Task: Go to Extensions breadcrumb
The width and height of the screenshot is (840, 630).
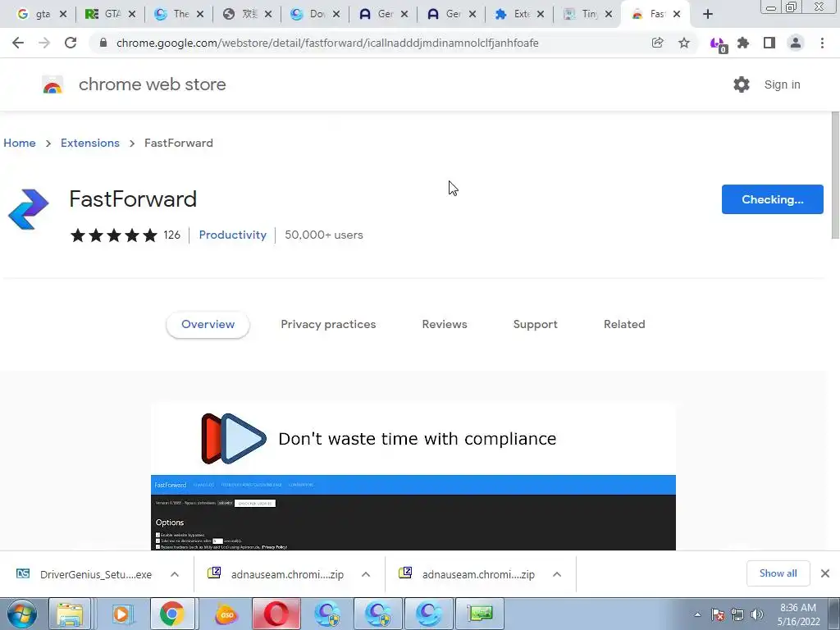Action: click(x=90, y=143)
